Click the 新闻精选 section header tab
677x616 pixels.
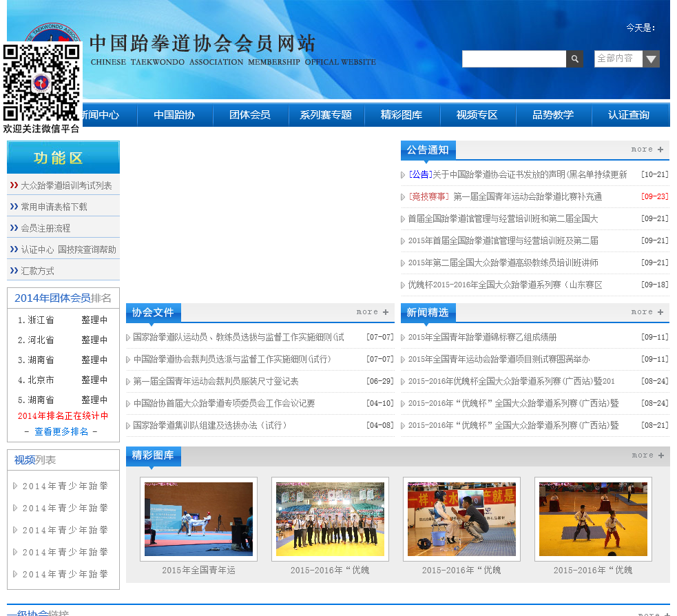pos(428,312)
